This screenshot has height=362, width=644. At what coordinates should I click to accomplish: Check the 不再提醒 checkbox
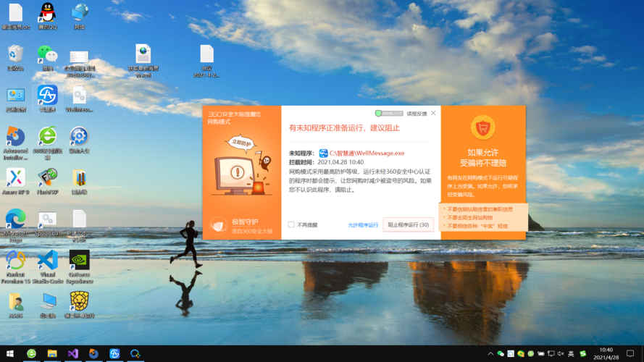tap(291, 225)
